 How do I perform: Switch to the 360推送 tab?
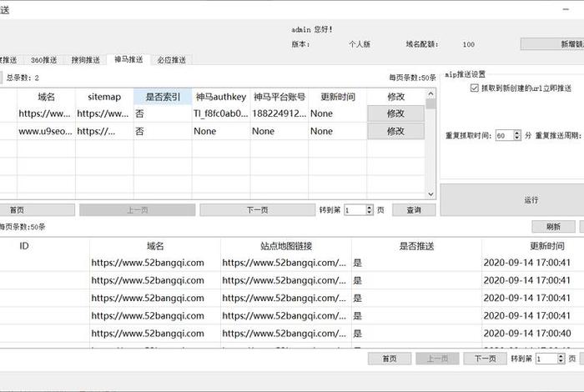pos(43,60)
